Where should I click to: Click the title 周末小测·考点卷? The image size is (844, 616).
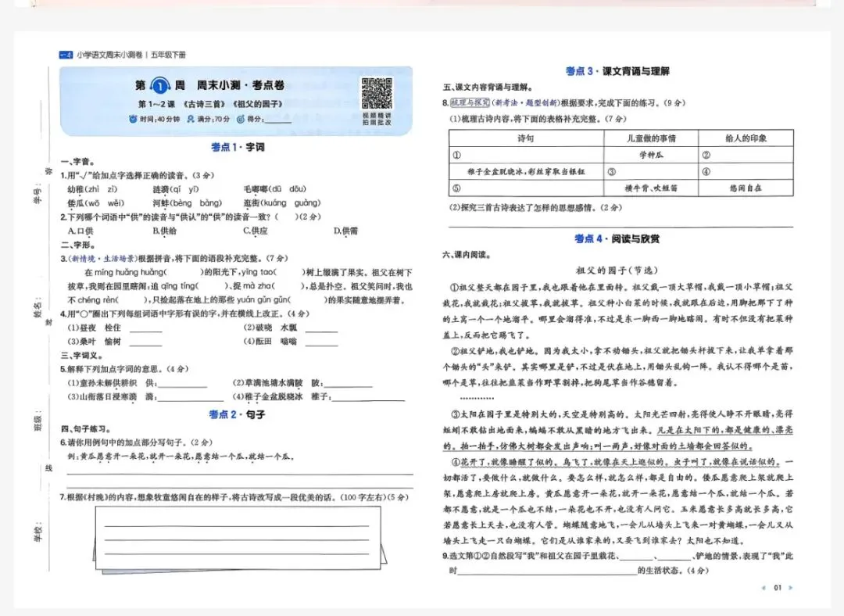click(240, 85)
